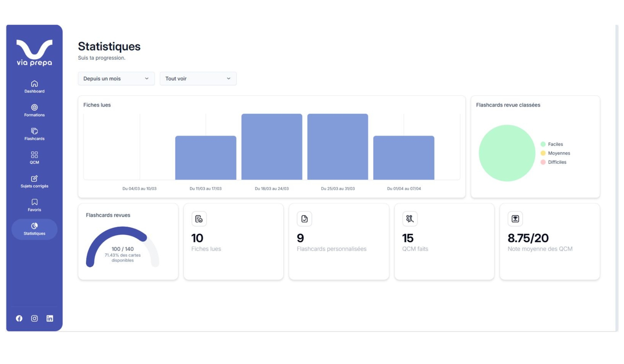Expand the 'Tout voir' filter dropdown

[198, 79]
